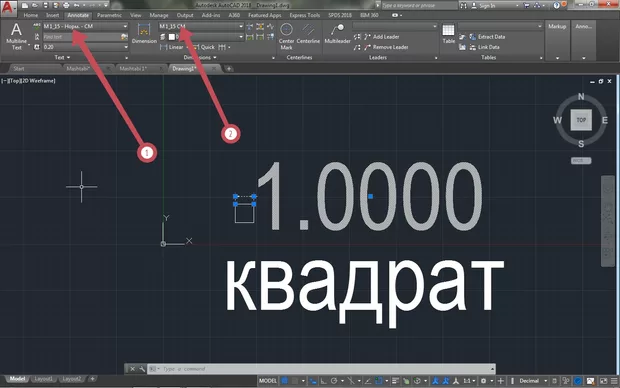Click the workspace switching gear icon

[x=483, y=381]
